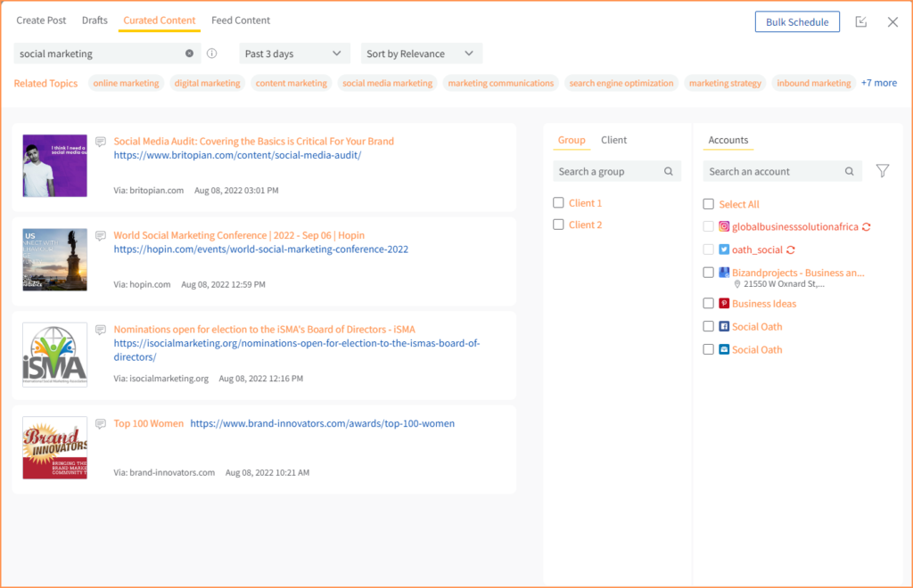Viewport: 913px width, 588px height.
Task: Select the Group tab
Action: [x=572, y=140]
